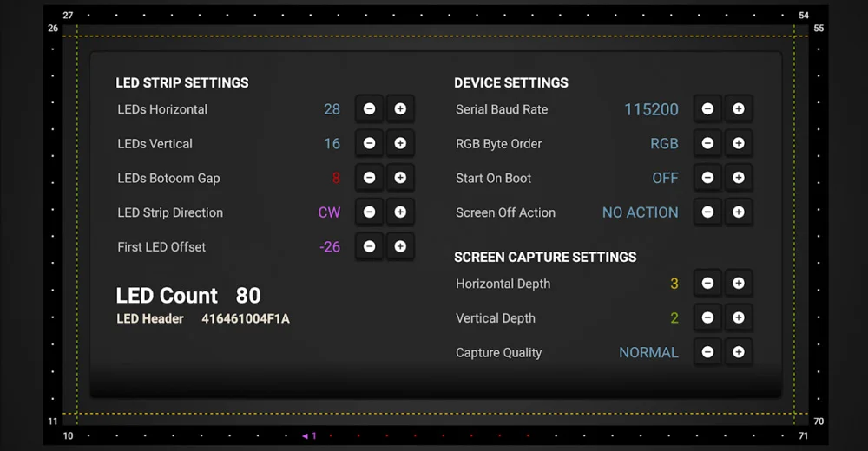Change Capture Quality to next option
868x451 pixels.
click(739, 352)
